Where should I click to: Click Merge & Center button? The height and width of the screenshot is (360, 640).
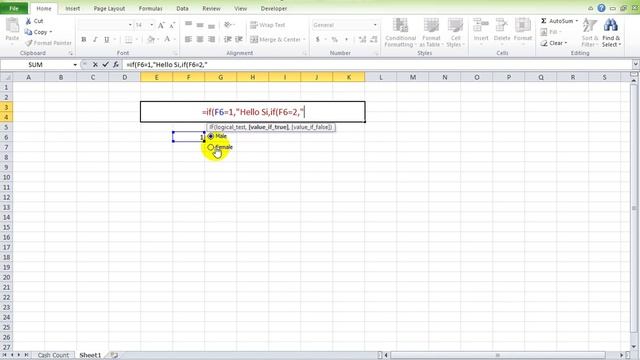(x=275, y=40)
